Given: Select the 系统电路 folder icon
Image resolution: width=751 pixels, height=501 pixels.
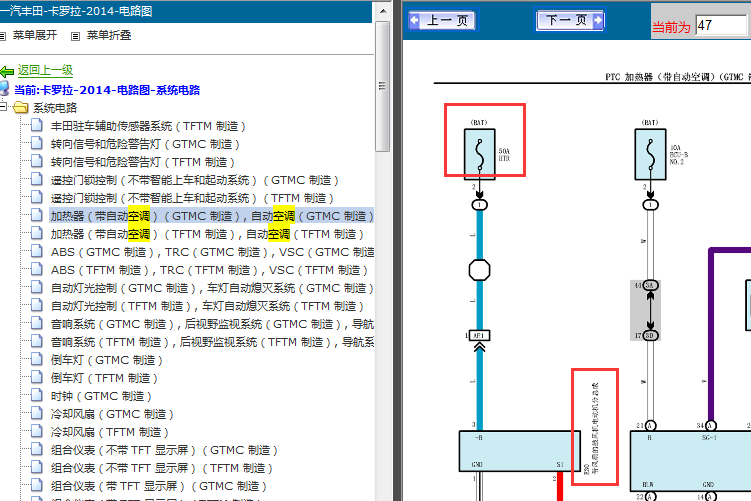Looking at the screenshot, I should 21,107.
